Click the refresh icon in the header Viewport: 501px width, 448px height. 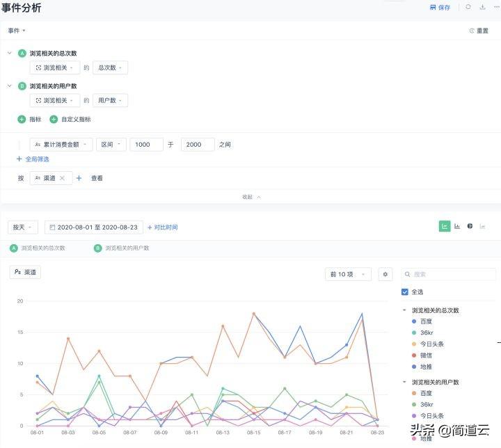(468, 7)
